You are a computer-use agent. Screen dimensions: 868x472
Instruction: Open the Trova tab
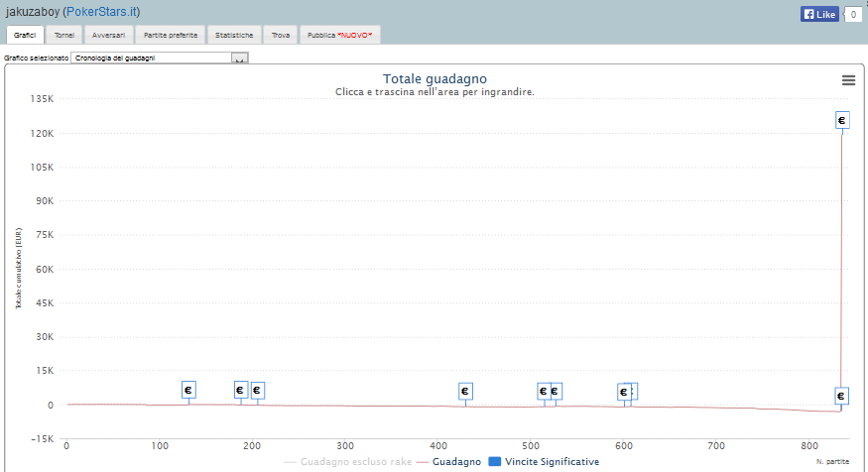[x=281, y=35]
